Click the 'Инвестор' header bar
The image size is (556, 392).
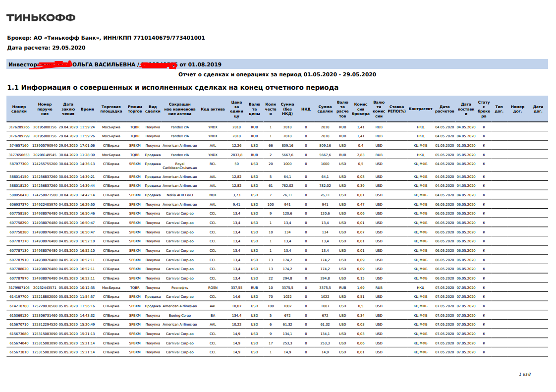[x=277, y=64]
